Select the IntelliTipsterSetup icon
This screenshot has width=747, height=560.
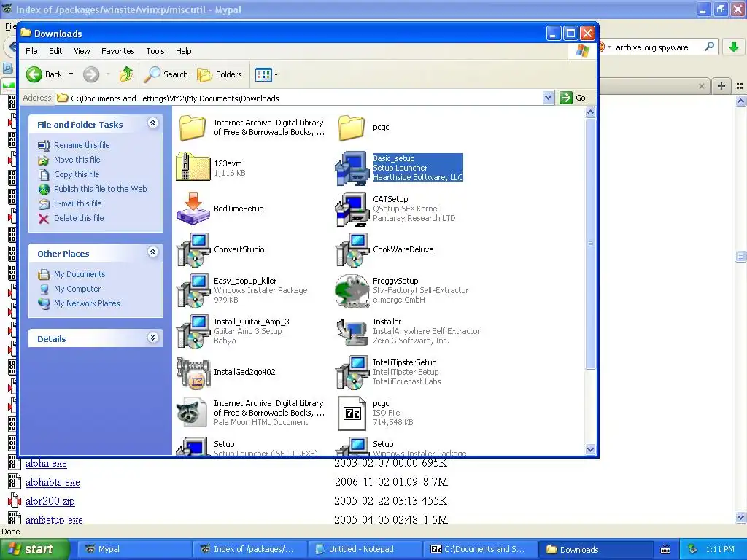coord(352,373)
